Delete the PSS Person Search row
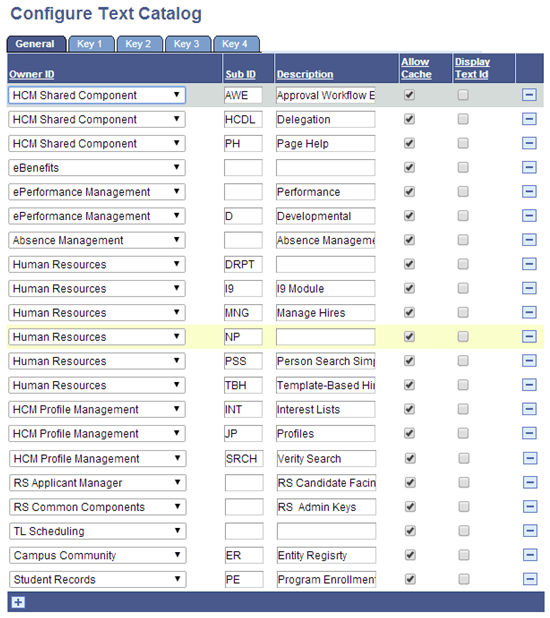The width and height of the screenshot is (550, 618). [x=529, y=360]
